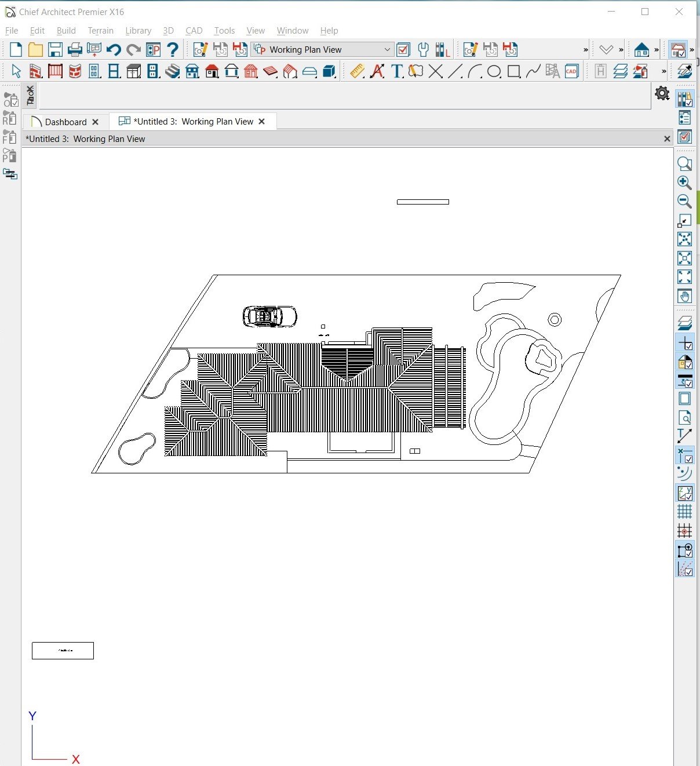Toggle the reference grid display
Screen dimensions: 700x766
coord(684,512)
